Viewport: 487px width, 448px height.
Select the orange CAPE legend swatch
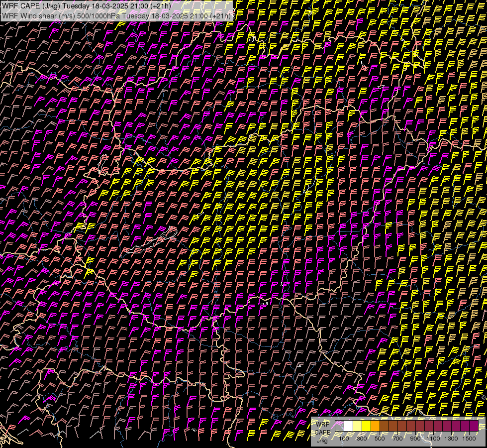tap(376, 426)
